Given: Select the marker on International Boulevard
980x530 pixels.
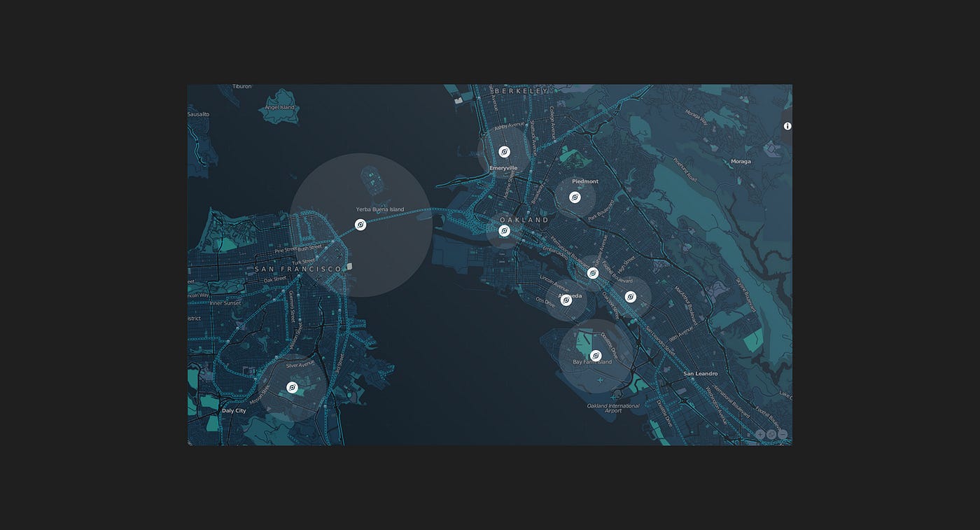Looking at the screenshot, I should [593, 273].
